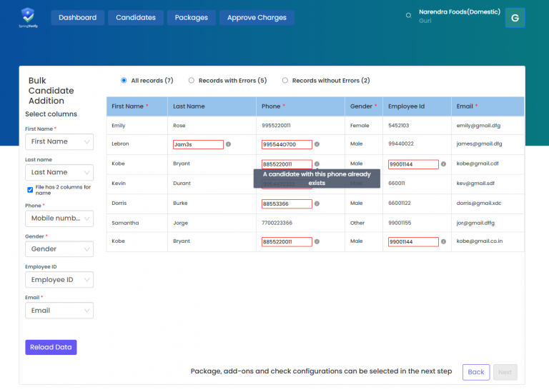Select Records without Errors (2) radio
This screenshot has height=392, width=549.
[x=285, y=81]
